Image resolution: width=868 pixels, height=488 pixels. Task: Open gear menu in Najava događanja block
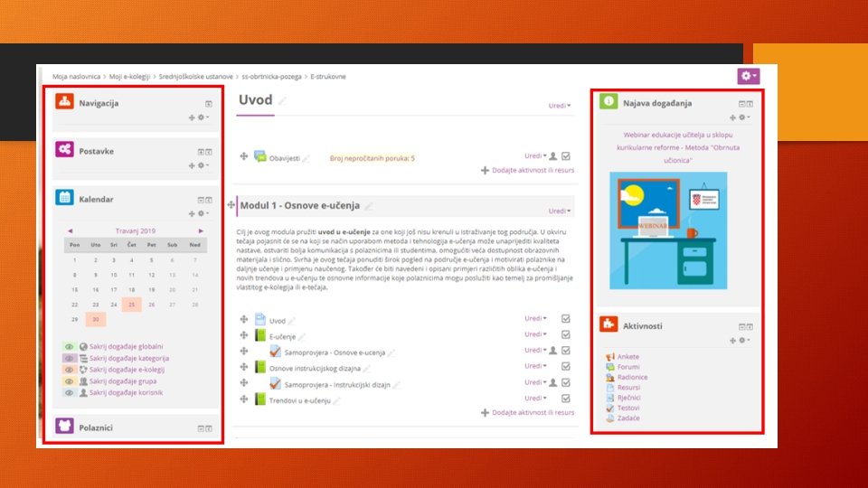tap(744, 117)
